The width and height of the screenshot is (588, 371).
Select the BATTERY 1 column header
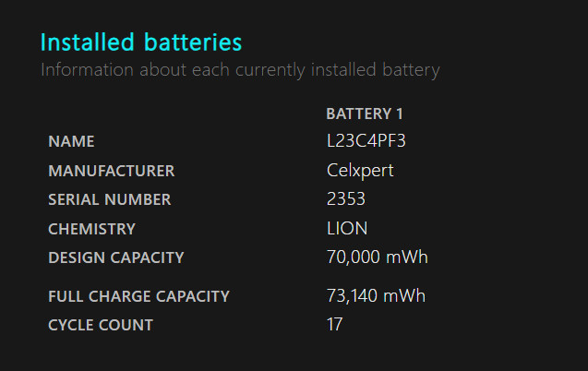[x=365, y=114]
